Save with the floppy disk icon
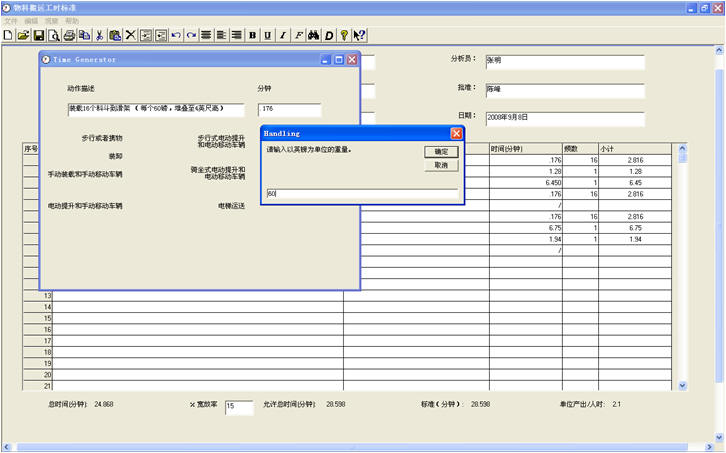The width and height of the screenshot is (726, 453). pos(39,35)
